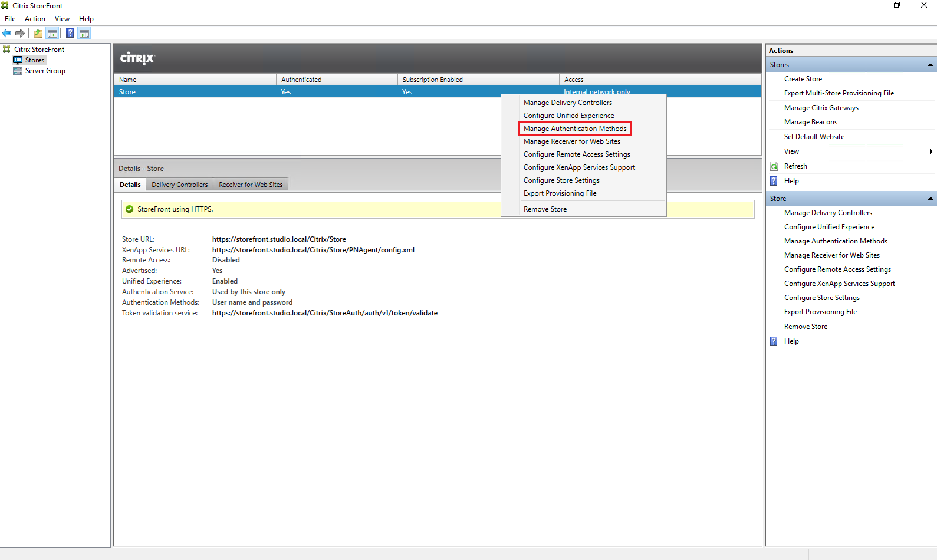937x560 pixels.
Task: Click Configure Remote Access Settings in Actions pane
Action: (837, 269)
